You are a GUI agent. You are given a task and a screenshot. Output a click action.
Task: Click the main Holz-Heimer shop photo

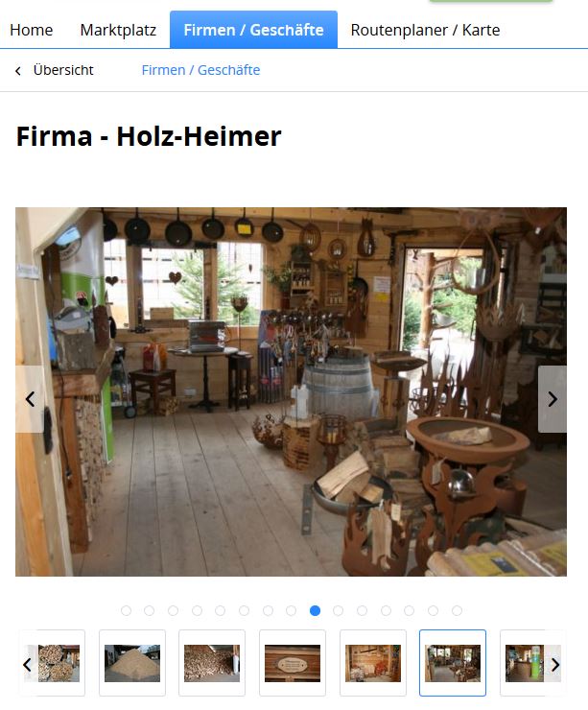(x=291, y=391)
